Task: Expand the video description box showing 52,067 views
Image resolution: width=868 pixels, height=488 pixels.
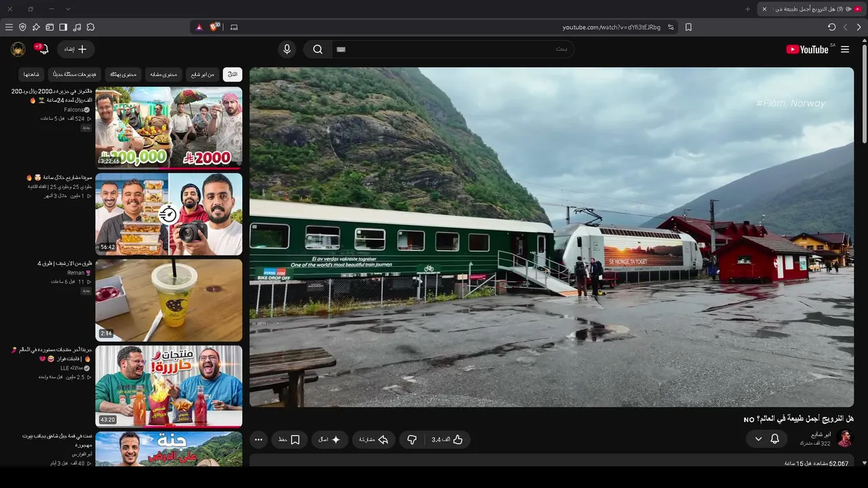Action: point(551,461)
